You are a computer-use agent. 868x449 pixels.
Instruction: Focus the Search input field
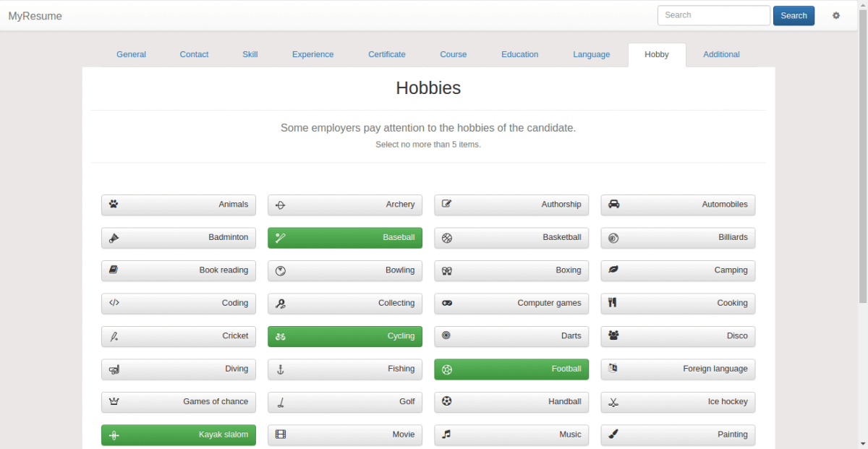714,15
